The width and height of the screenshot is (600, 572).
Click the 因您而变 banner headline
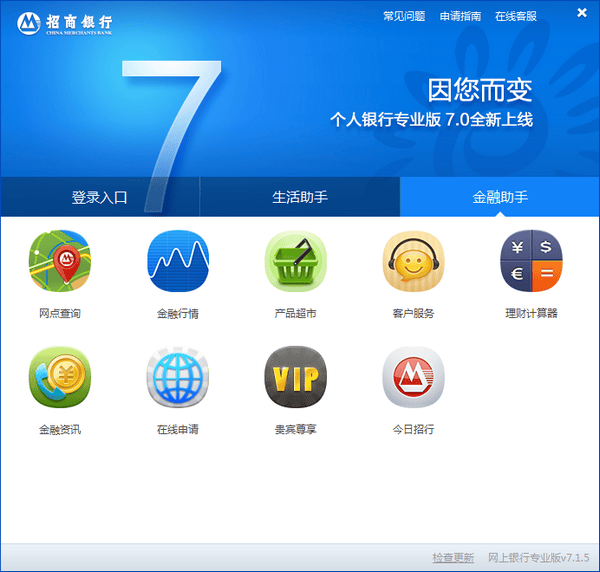pyautogui.click(x=479, y=90)
